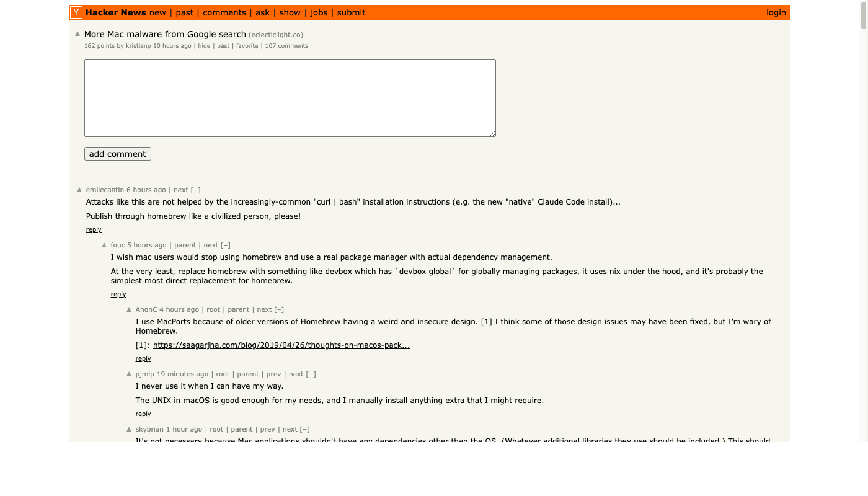Upvote AnonC's comment
The width and height of the screenshot is (868, 496).
tap(129, 309)
